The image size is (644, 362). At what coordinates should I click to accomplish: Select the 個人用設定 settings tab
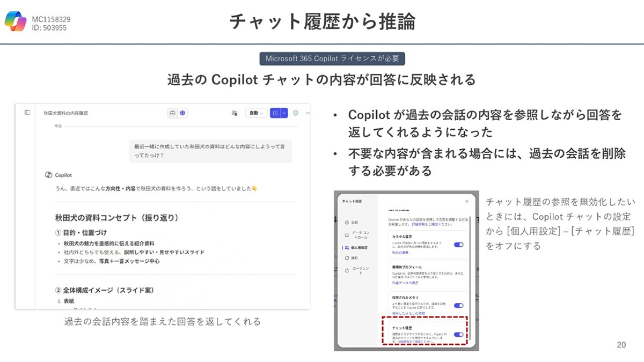coord(356,248)
